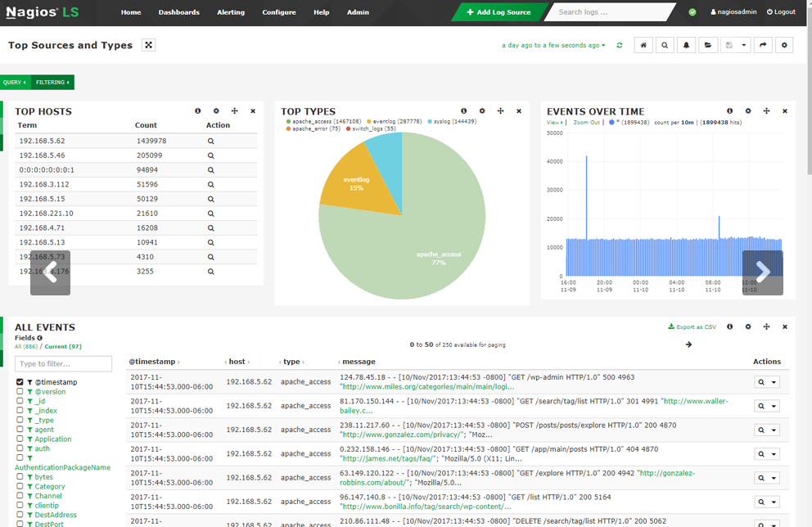Expand the QUERY section

coord(15,82)
